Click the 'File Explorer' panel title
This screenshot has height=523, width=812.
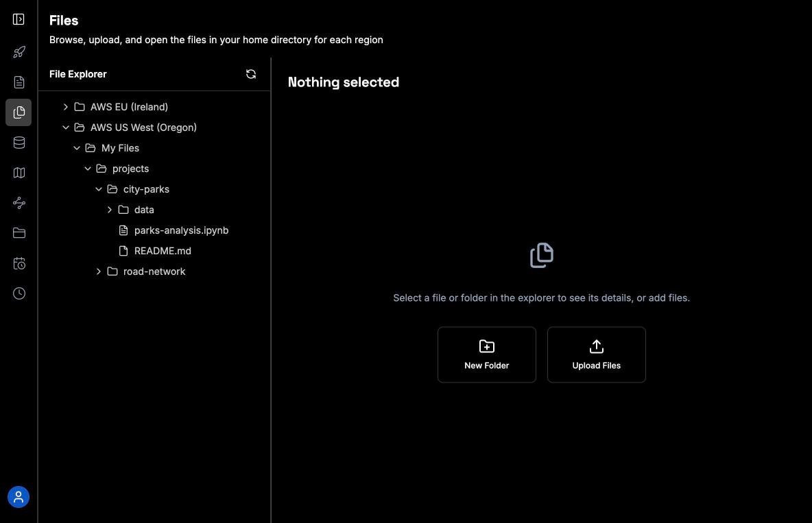click(77, 74)
